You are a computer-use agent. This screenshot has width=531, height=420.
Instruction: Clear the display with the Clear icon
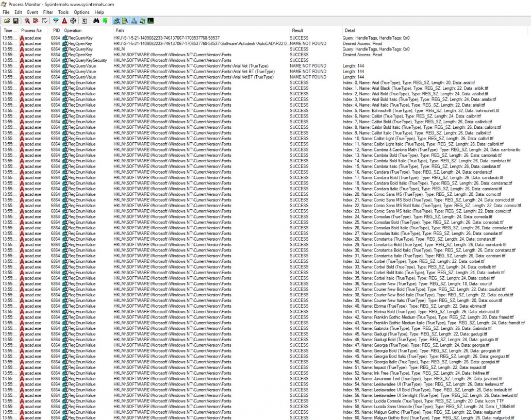(x=44, y=21)
